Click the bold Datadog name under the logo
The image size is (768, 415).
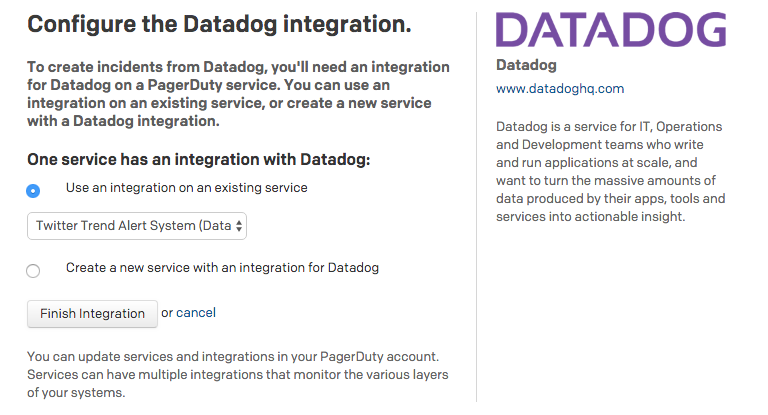pos(526,65)
